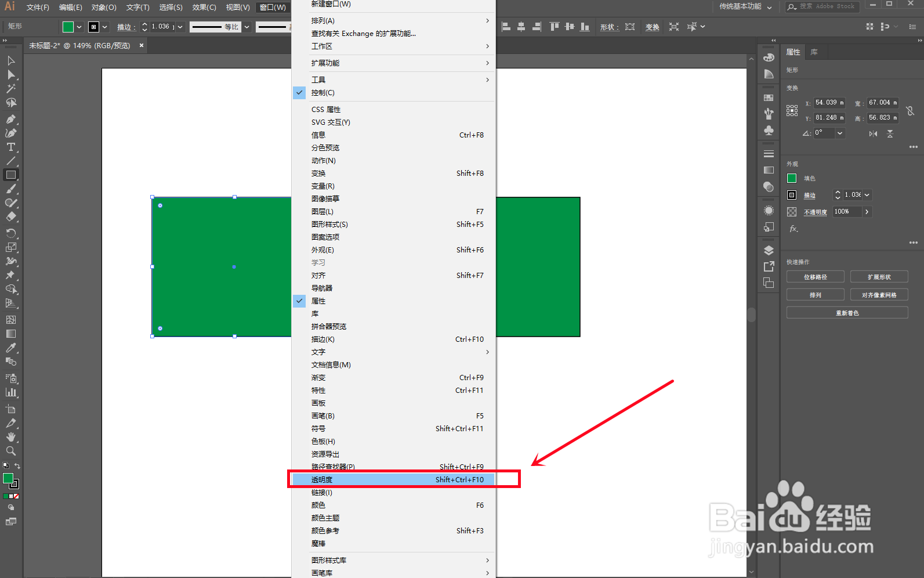Viewport: 924px width, 578px height.
Task: Close 未标题-2 document tab
Action: (x=142, y=45)
